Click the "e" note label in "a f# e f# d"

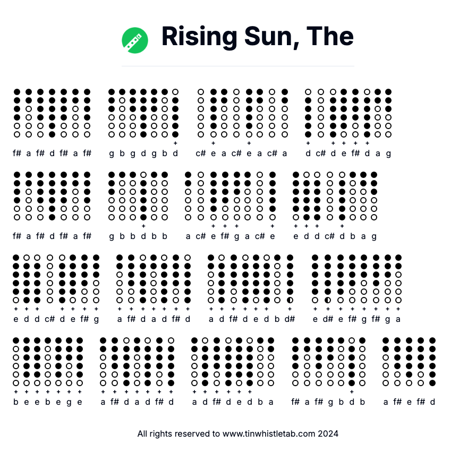pos(409,402)
